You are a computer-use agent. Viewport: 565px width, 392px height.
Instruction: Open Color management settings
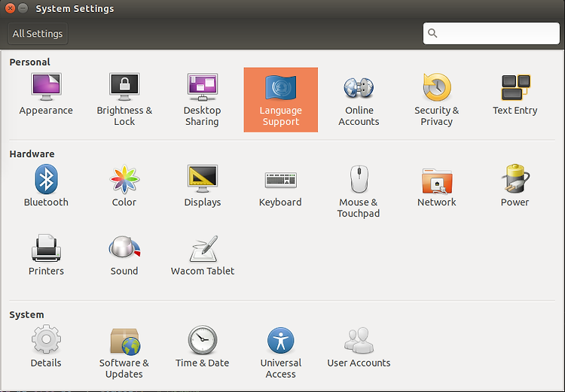pos(124,186)
